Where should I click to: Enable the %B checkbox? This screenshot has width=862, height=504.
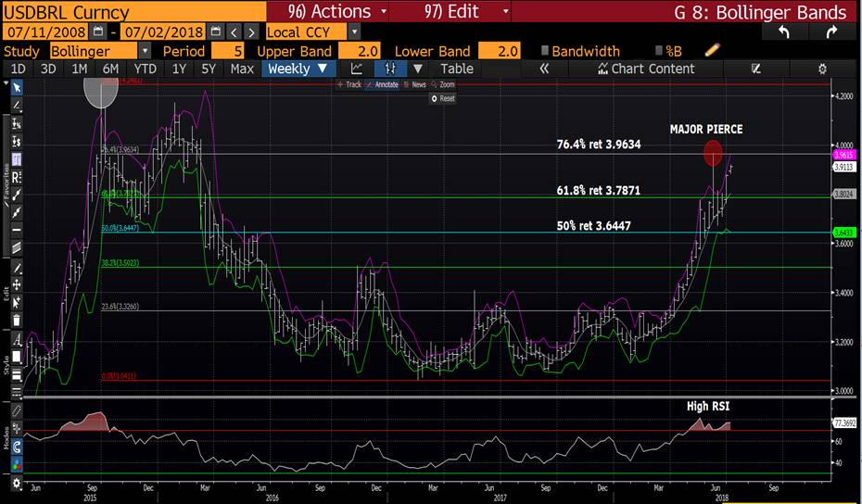[x=659, y=51]
